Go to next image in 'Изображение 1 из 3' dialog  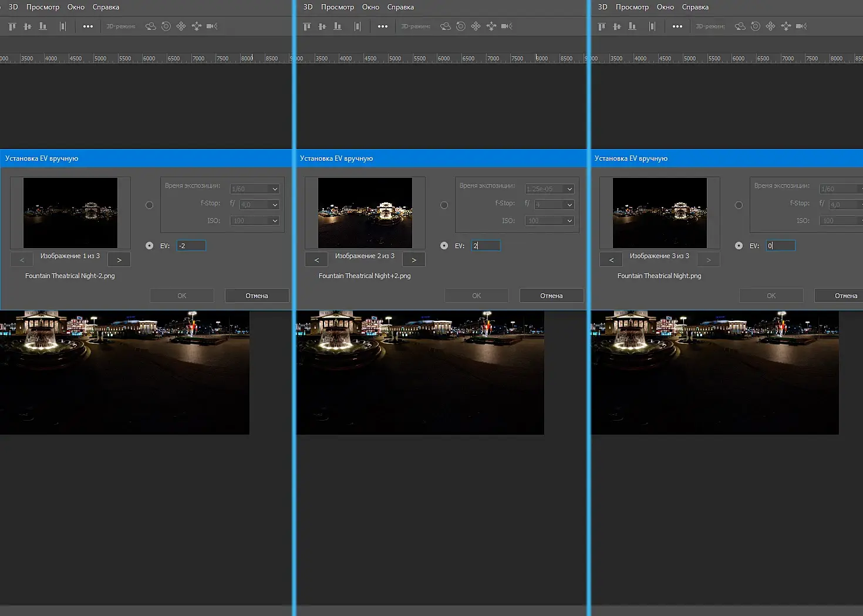pos(119,260)
